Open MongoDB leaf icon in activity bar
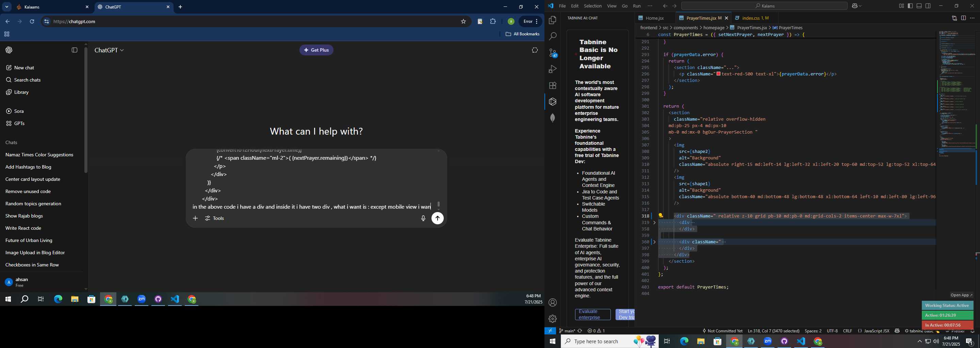This screenshot has width=980, height=348. pos(552,118)
